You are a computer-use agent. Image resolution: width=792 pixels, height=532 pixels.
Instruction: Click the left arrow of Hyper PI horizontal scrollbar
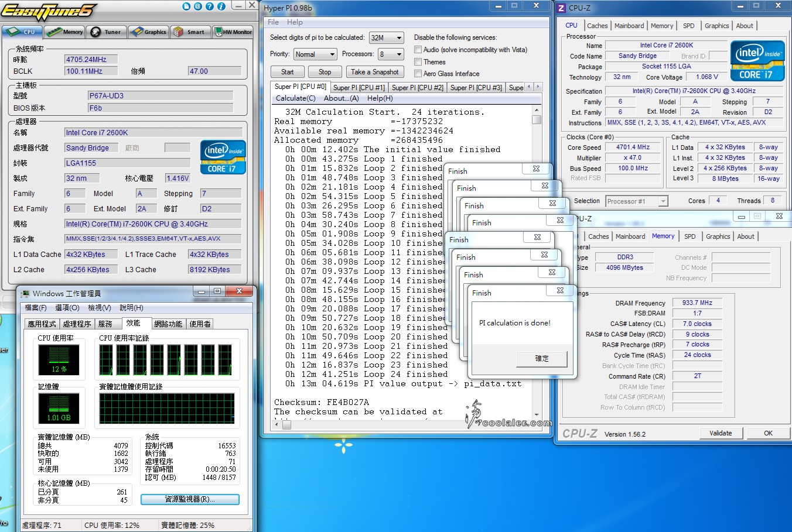(x=277, y=424)
